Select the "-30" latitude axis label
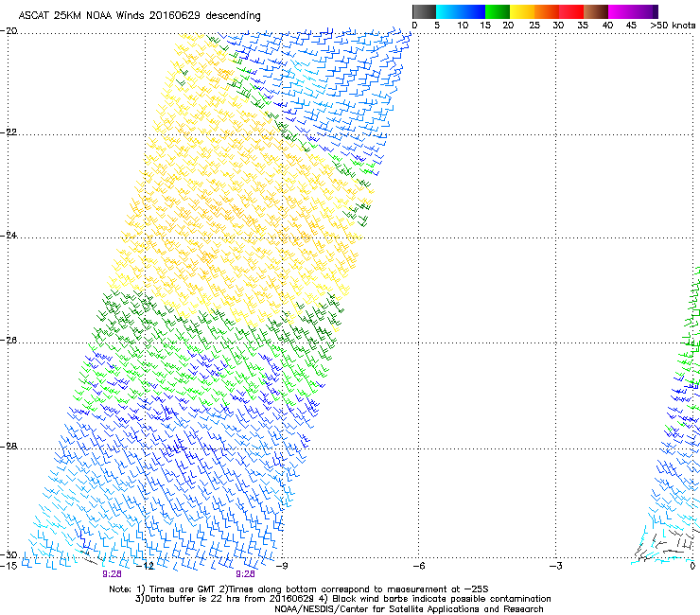700x615 pixels. [x=9, y=554]
